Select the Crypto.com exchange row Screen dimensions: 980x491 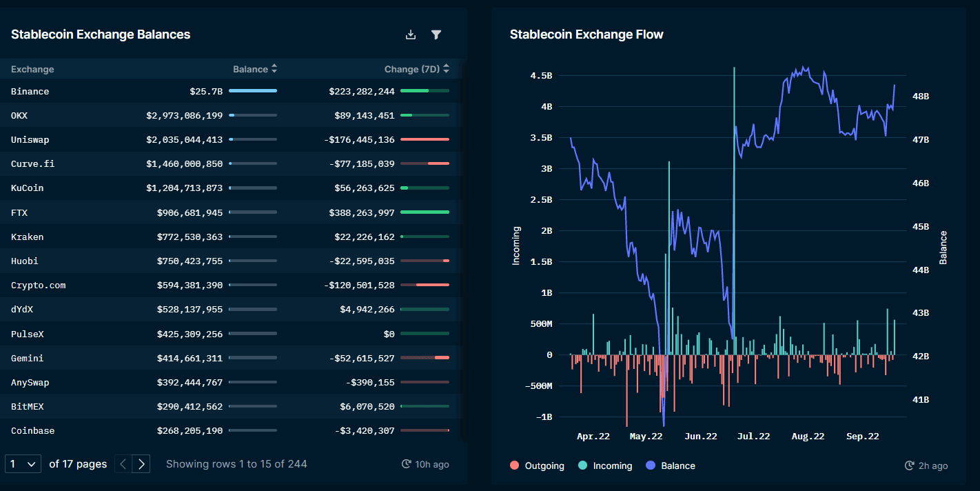click(x=230, y=285)
